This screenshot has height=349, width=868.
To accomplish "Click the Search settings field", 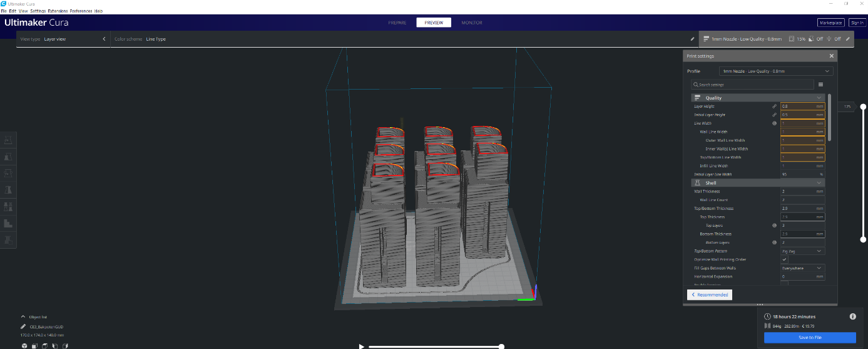I will pyautogui.click(x=752, y=85).
